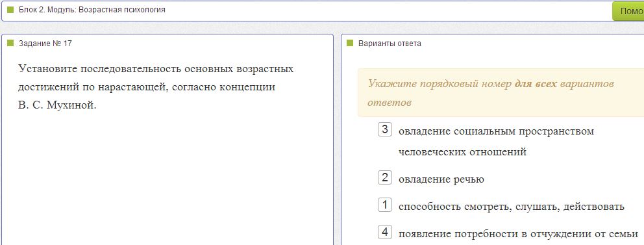Click answer "появление потребности в отчуждении от семьи"
This screenshot has height=245, width=644.
click(x=518, y=234)
